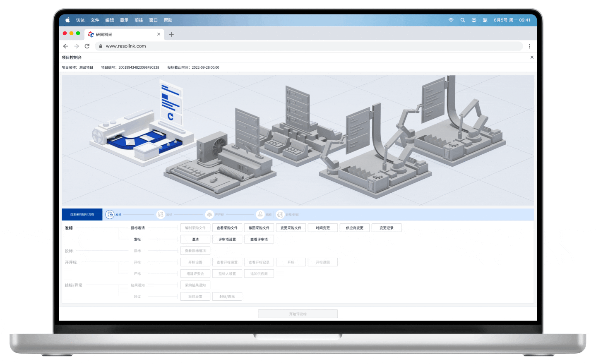Click the 结标/异常 stage label in the tree

point(74,285)
